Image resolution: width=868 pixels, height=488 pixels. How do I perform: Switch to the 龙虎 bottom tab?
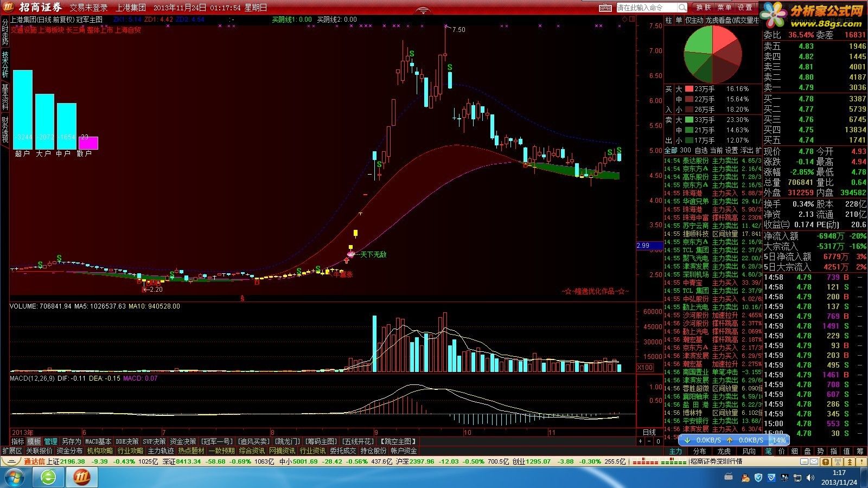(724, 451)
